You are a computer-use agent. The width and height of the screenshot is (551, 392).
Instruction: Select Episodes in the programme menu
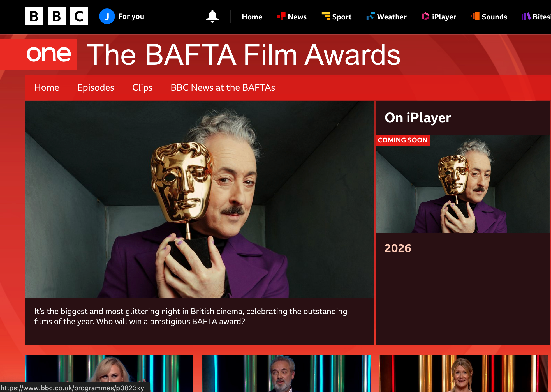coord(96,87)
